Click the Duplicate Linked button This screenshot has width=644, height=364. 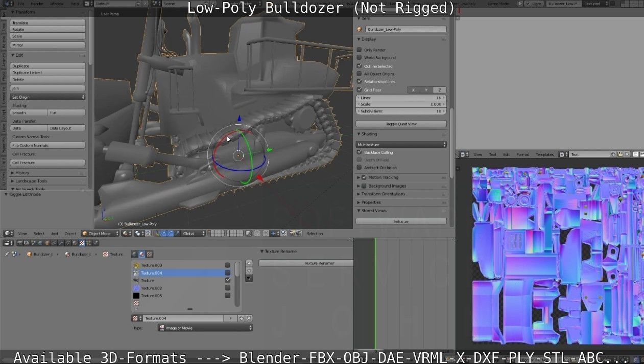[x=48, y=73]
